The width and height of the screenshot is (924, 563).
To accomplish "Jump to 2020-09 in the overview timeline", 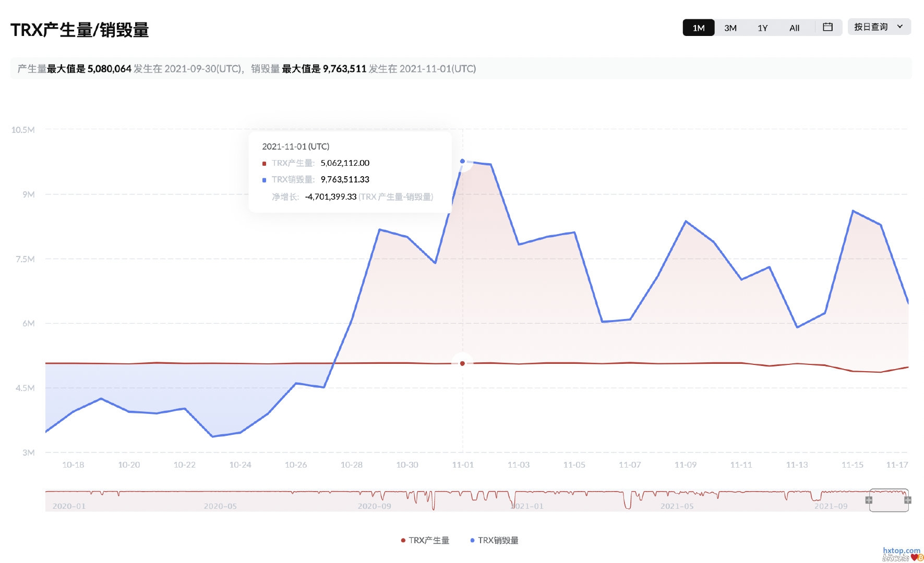I will click(x=374, y=506).
